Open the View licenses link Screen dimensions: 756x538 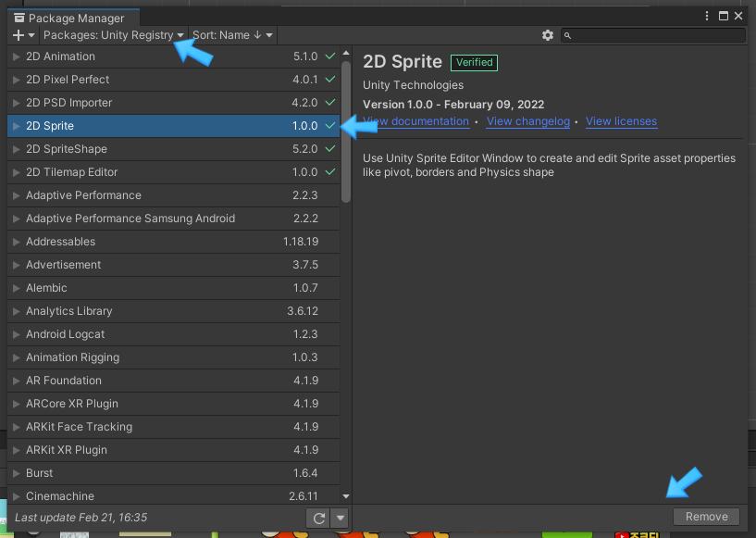pos(621,121)
